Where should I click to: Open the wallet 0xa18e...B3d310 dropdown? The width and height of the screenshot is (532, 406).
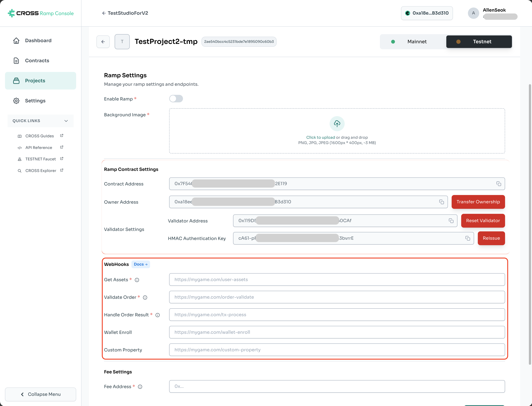tap(427, 13)
